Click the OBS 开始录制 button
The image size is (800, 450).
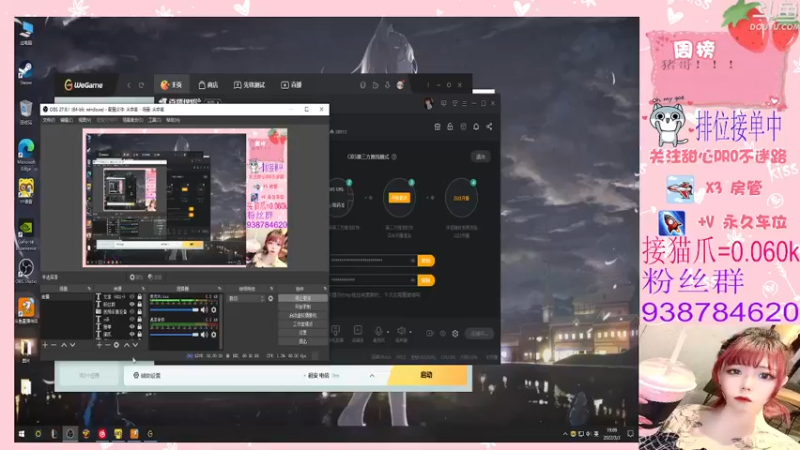pyautogui.click(x=303, y=307)
